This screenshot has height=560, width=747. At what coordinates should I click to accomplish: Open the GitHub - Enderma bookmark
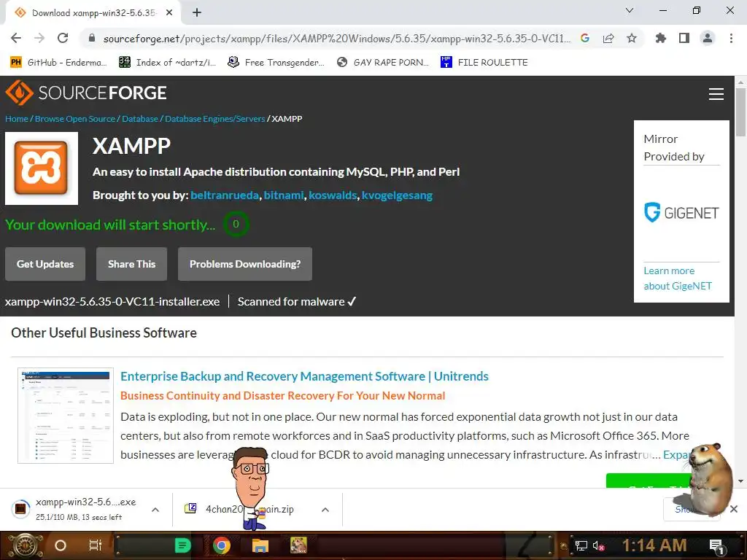tap(58, 63)
